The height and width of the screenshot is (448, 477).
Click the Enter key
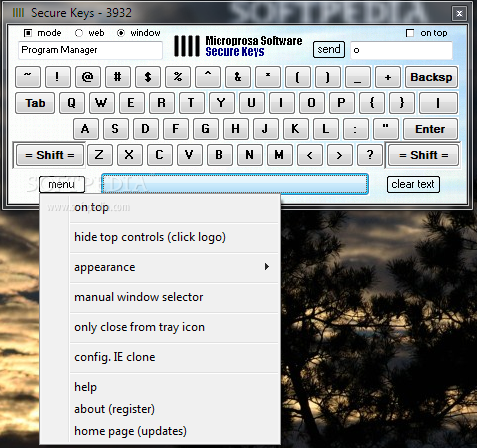click(x=430, y=129)
